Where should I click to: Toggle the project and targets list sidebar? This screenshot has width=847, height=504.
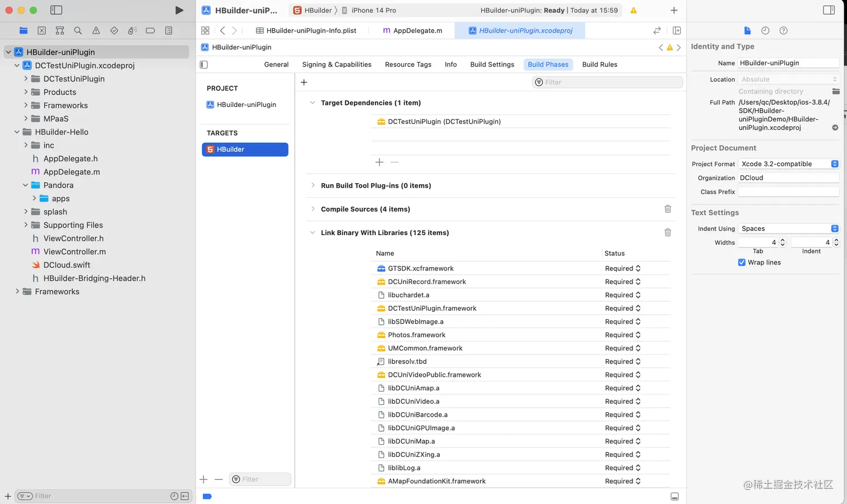coord(204,64)
